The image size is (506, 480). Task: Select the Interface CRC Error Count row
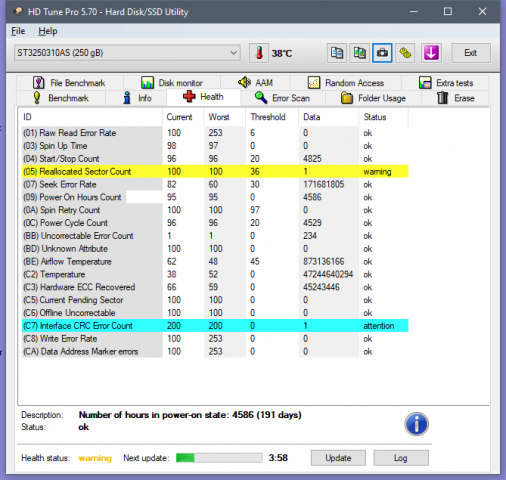click(x=215, y=326)
